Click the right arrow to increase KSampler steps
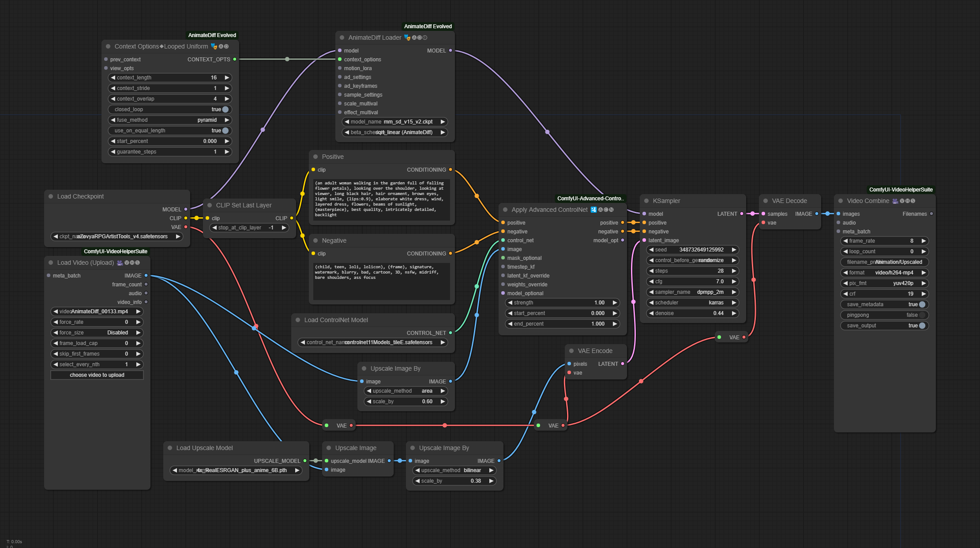Image resolution: width=980 pixels, height=548 pixels. (x=734, y=271)
